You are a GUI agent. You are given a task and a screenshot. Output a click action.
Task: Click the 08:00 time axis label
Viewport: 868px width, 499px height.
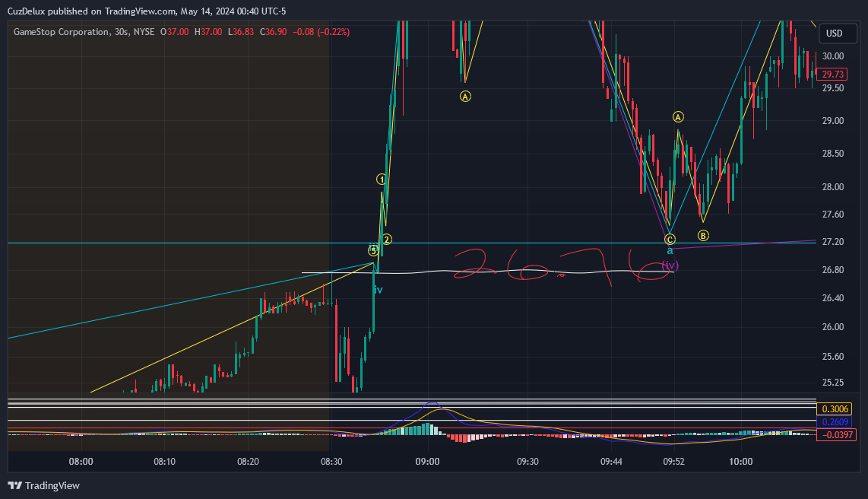pos(81,462)
